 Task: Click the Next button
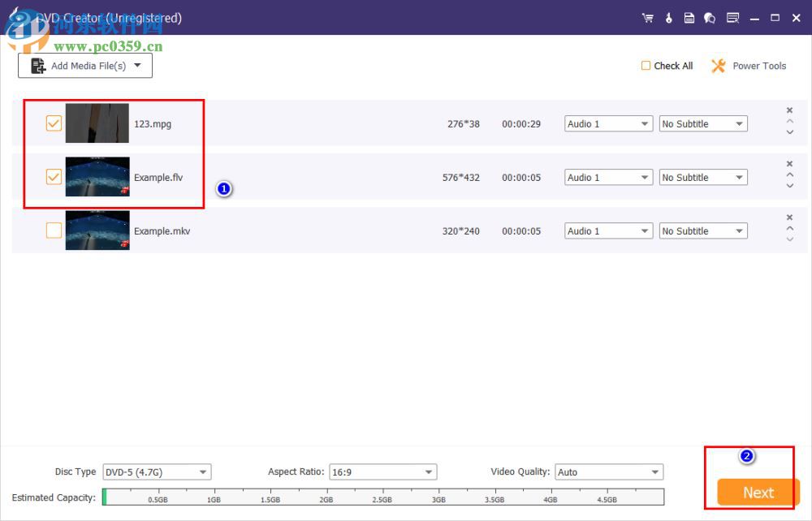[758, 493]
